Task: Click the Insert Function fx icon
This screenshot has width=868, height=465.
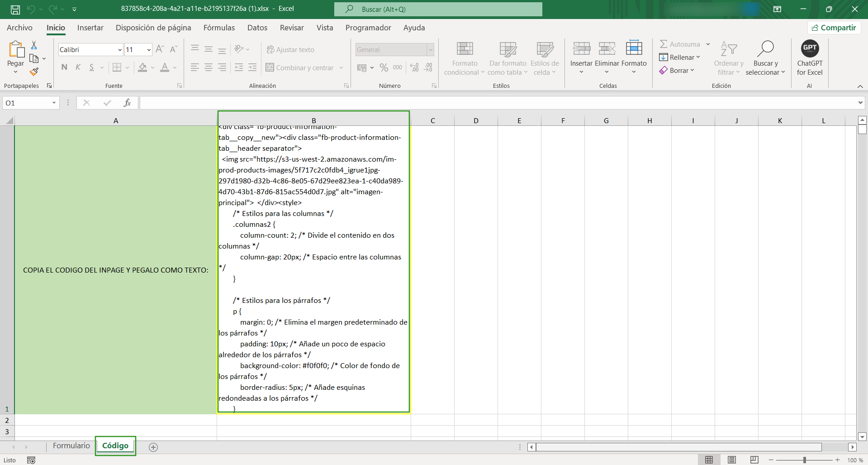Action: (127, 103)
